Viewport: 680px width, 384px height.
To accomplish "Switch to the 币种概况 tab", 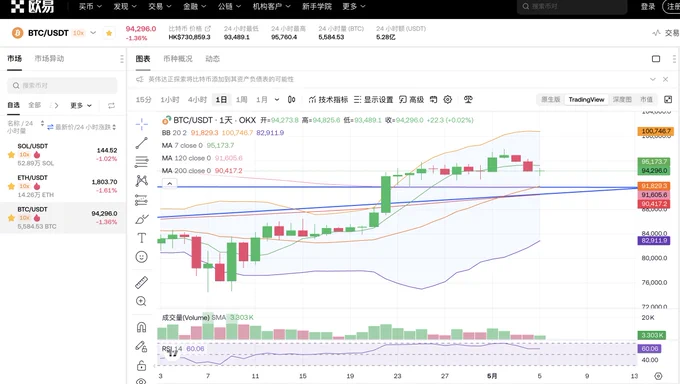I will (x=178, y=59).
